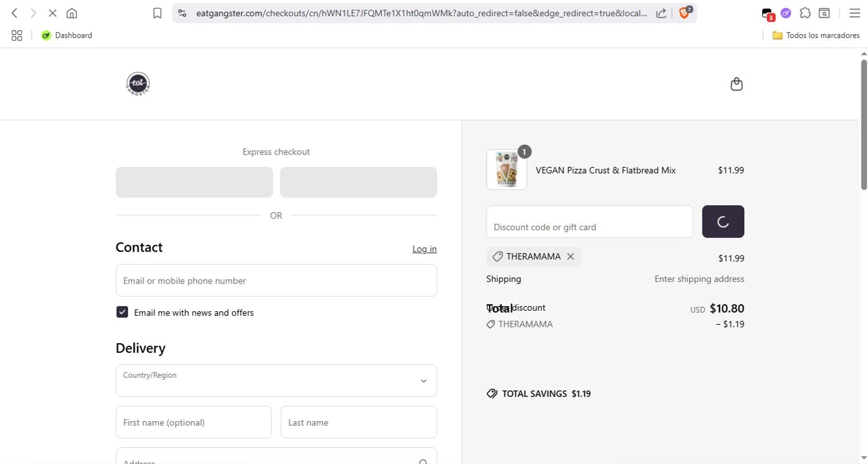
Task: Open the browser main hamburger menu
Action: (855, 13)
